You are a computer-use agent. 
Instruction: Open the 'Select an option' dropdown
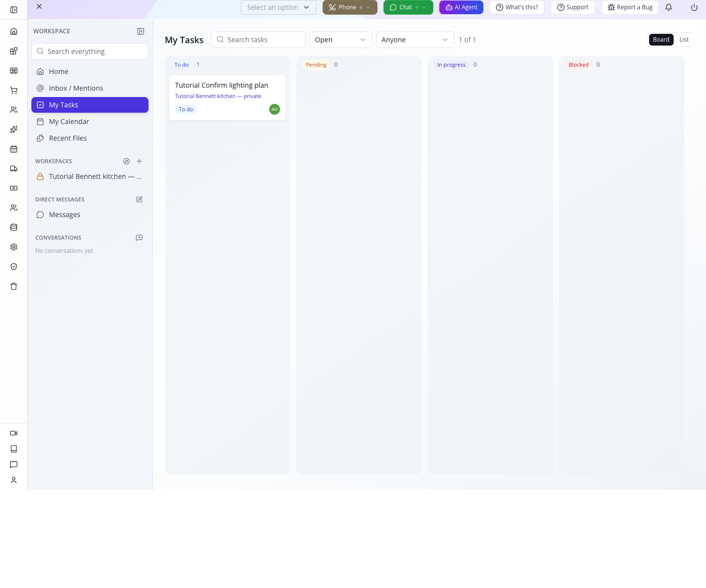pyautogui.click(x=278, y=7)
